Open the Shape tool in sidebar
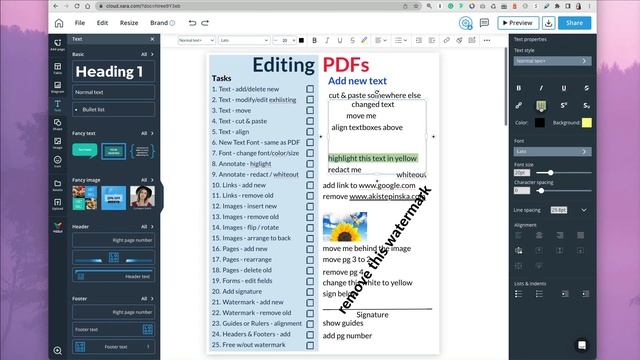The image size is (640, 360). pos(58,124)
